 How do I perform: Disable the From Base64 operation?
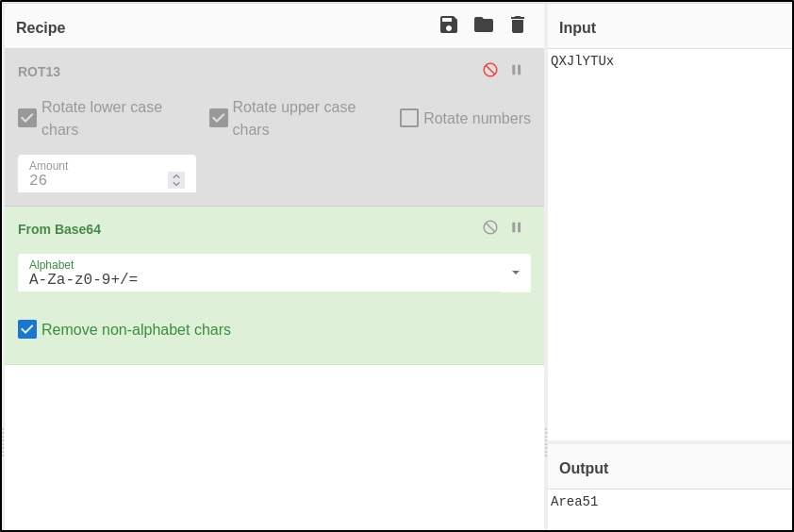[490, 227]
